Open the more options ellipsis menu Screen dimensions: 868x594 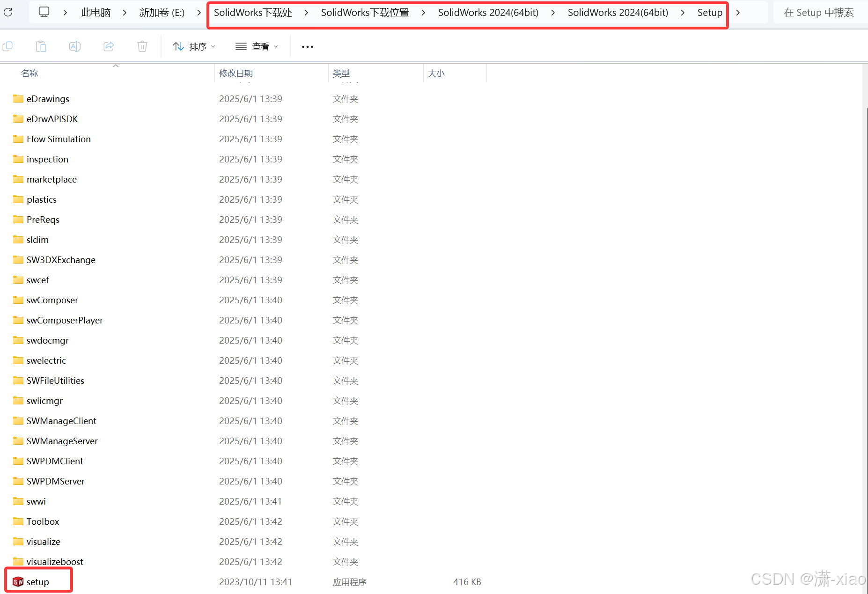click(x=308, y=47)
